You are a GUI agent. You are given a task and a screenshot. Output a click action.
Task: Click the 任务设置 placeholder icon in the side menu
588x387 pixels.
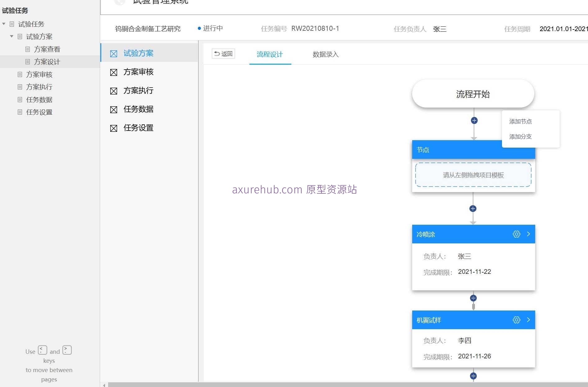114,128
